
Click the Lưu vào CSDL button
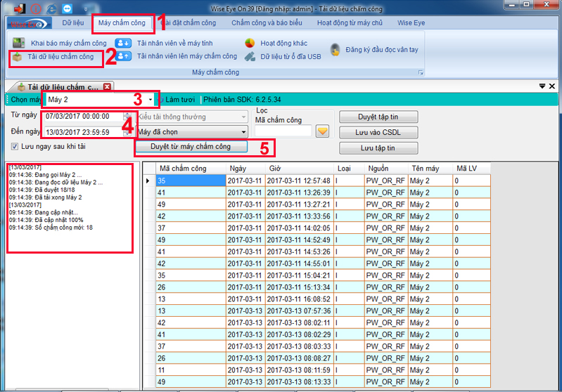378,132
